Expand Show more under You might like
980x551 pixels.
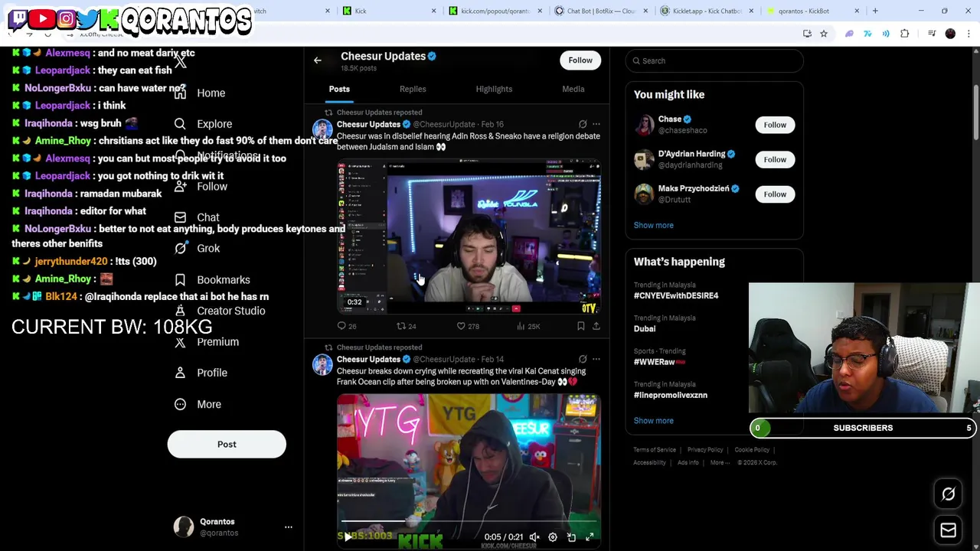pyautogui.click(x=653, y=225)
